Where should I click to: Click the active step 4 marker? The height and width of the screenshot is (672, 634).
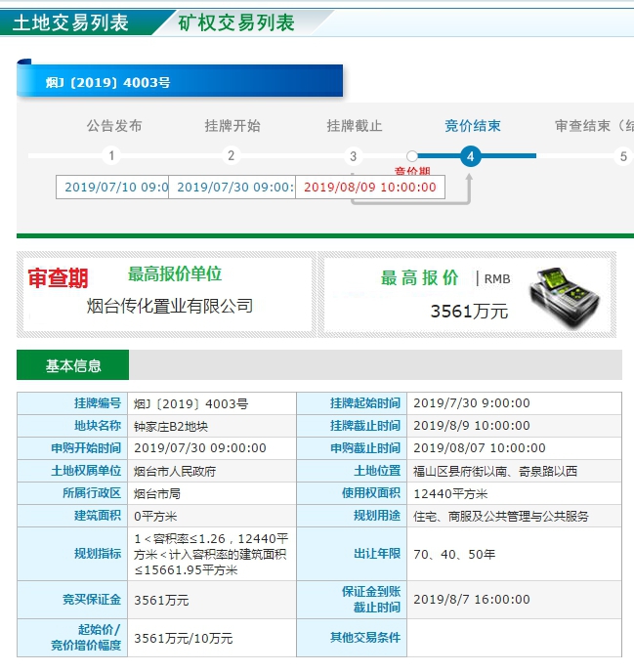[470, 156]
